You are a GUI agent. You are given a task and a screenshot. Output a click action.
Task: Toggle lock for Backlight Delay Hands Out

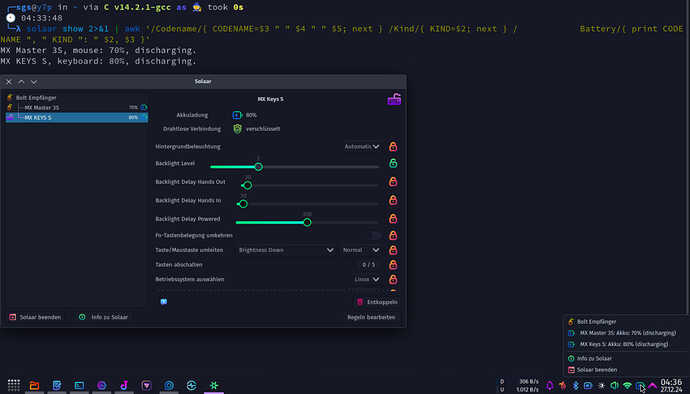coord(393,182)
